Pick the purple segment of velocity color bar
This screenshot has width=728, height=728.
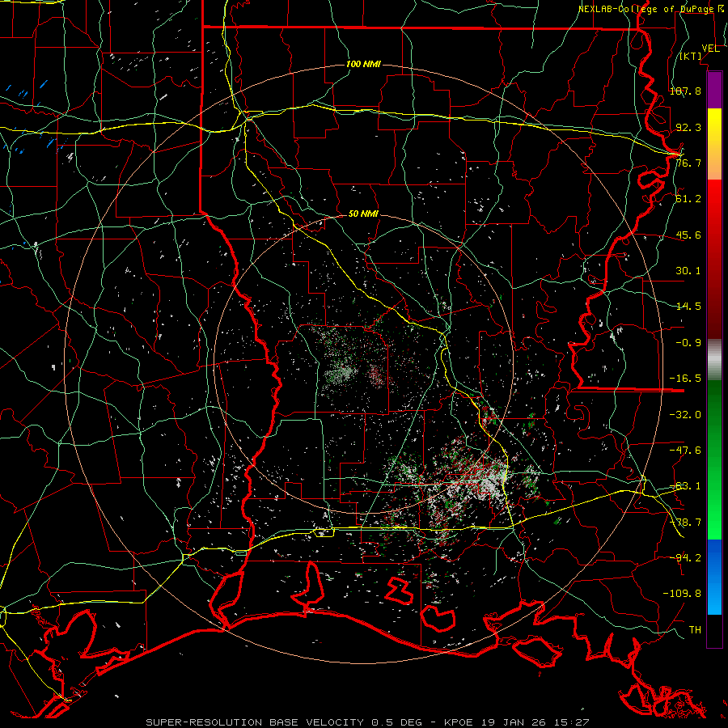714,90
